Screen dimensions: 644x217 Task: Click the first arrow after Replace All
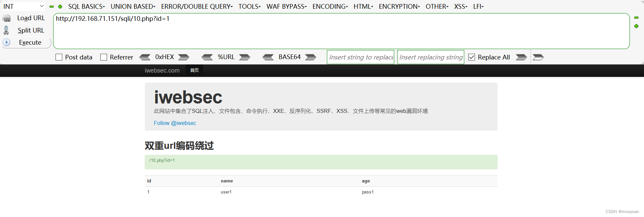[x=521, y=57]
